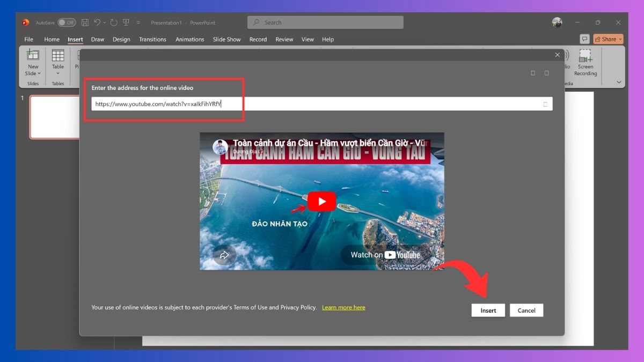The height and width of the screenshot is (362, 644).
Task: Switch to the Home tab
Action: (52, 39)
